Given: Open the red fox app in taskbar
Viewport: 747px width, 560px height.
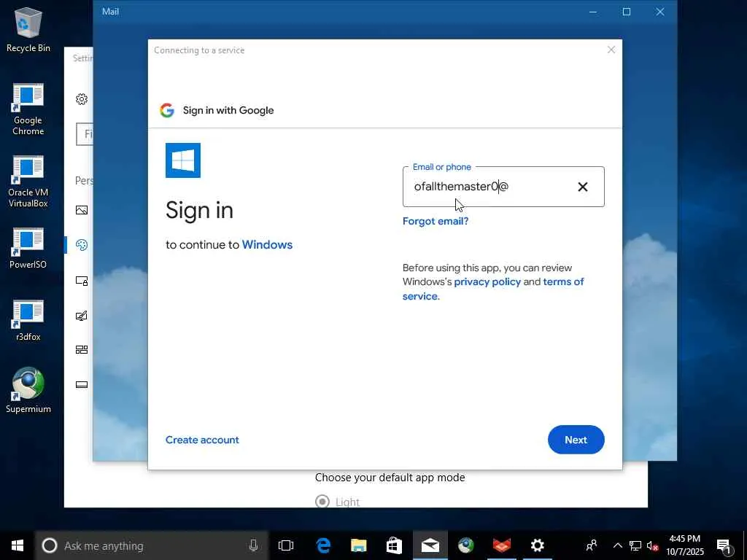Looking at the screenshot, I should [x=501, y=545].
